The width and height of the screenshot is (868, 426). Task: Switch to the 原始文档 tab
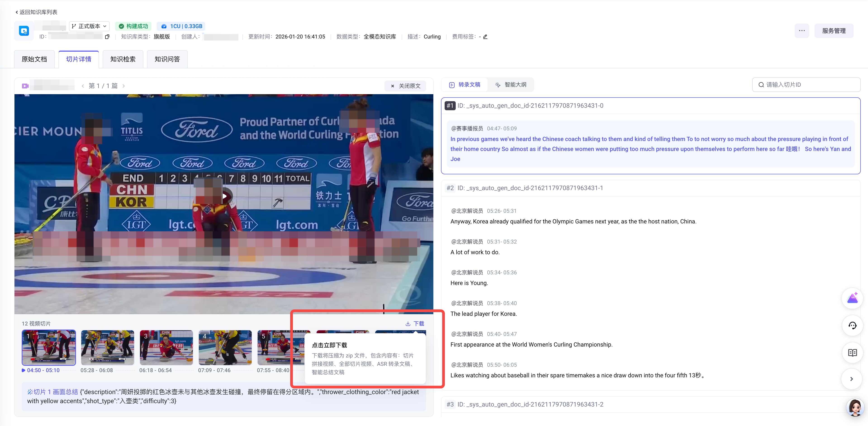34,59
